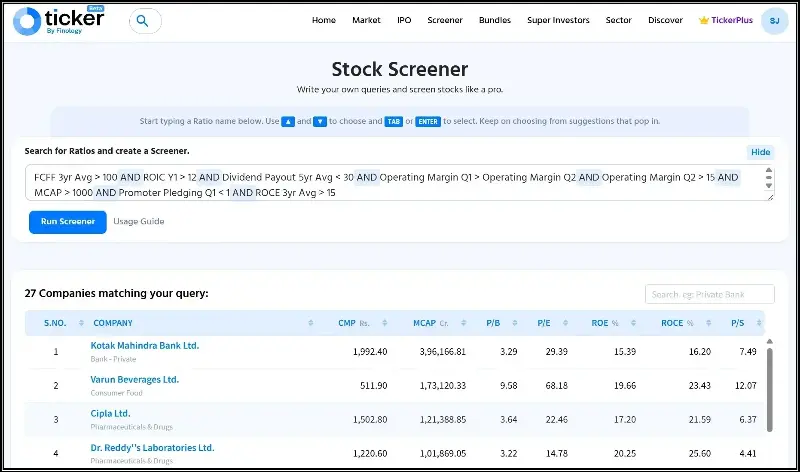
Task: Open the Usage Guide link
Action: pos(138,222)
